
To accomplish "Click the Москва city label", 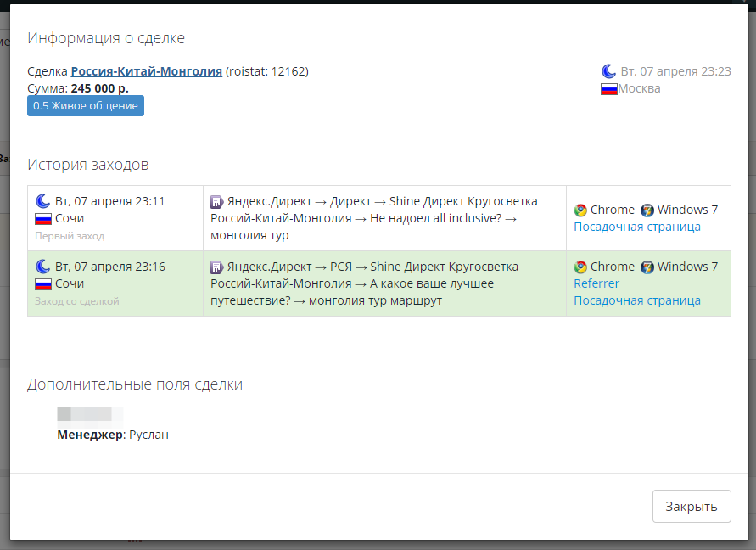I will (x=639, y=89).
